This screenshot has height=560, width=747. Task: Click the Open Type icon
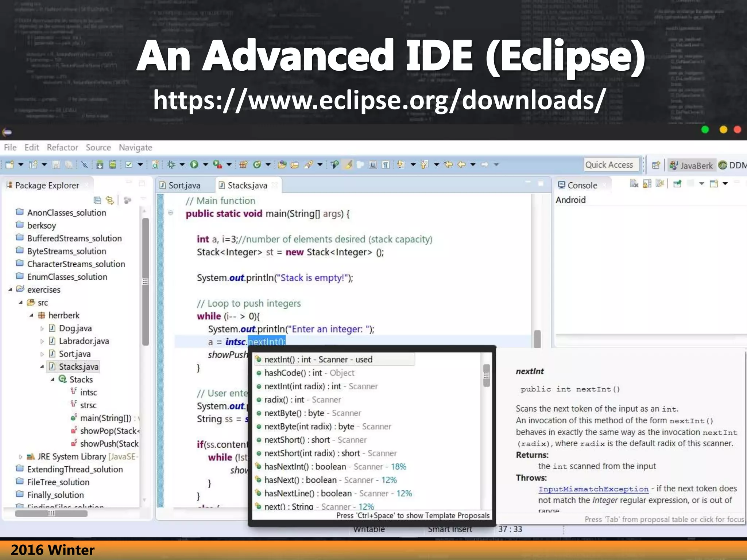[x=282, y=165]
